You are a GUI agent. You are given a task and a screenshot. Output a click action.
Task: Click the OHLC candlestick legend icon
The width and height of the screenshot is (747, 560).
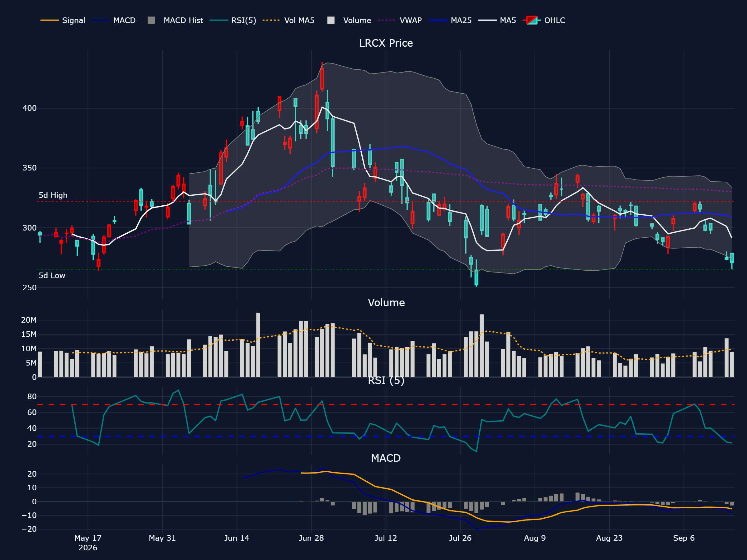click(532, 20)
